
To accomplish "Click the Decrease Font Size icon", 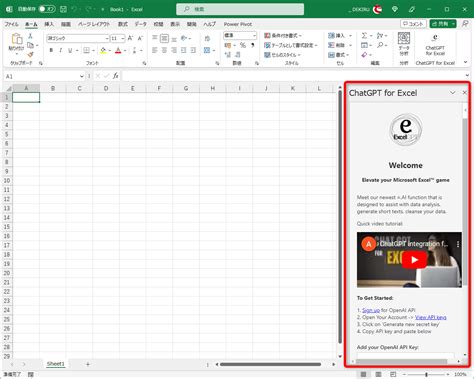I will [x=140, y=38].
